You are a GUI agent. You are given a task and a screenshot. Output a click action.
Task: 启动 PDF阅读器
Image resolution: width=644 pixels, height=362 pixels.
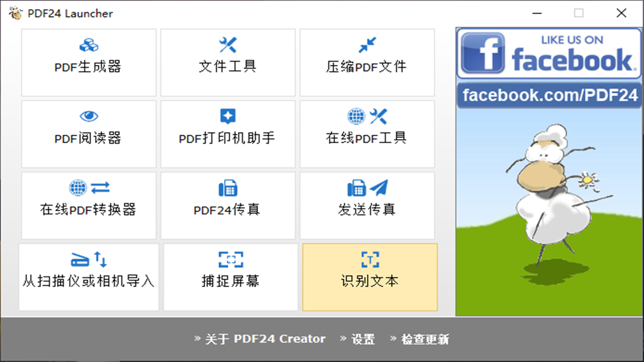[x=89, y=134]
